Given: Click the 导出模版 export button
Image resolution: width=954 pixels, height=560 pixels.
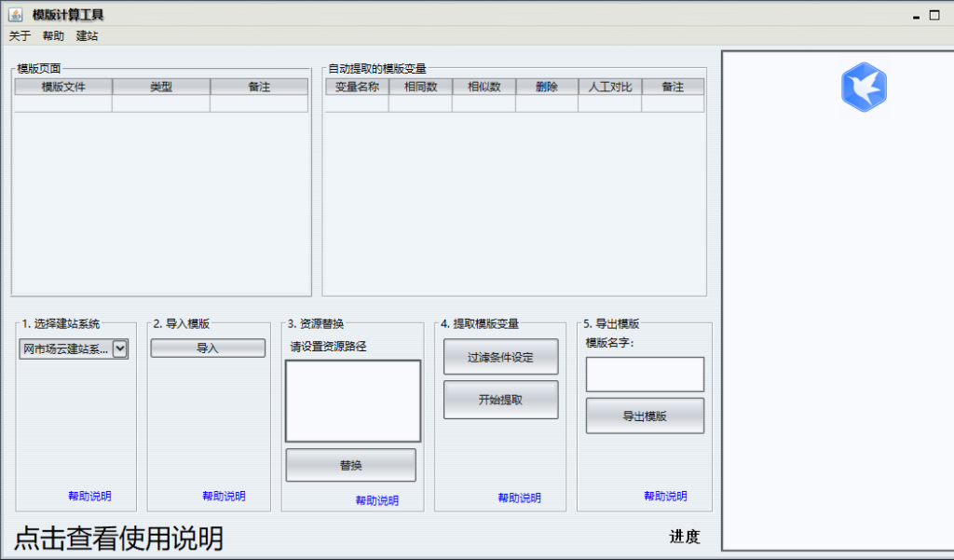Looking at the screenshot, I should (644, 415).
